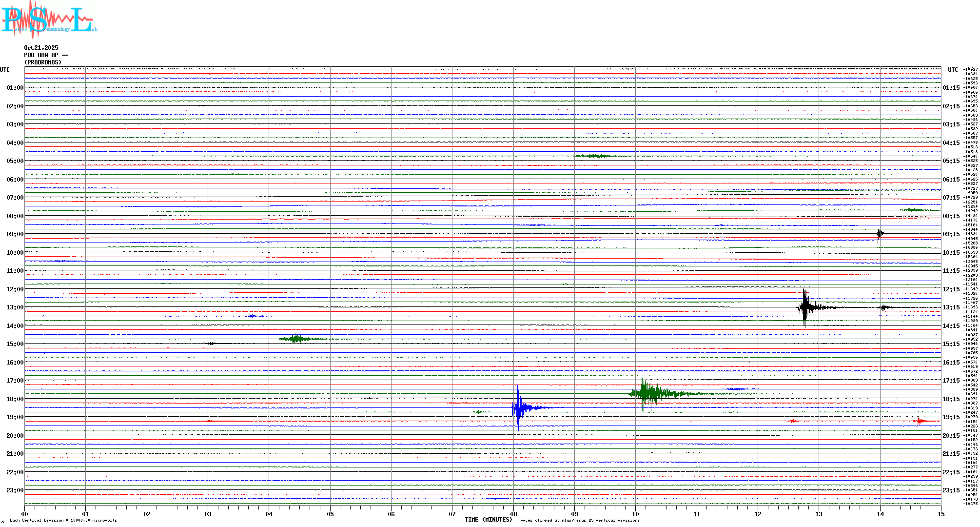Click the green wave burst on the 04:45 trace
The image size is (980, 527).
[596, 156]
